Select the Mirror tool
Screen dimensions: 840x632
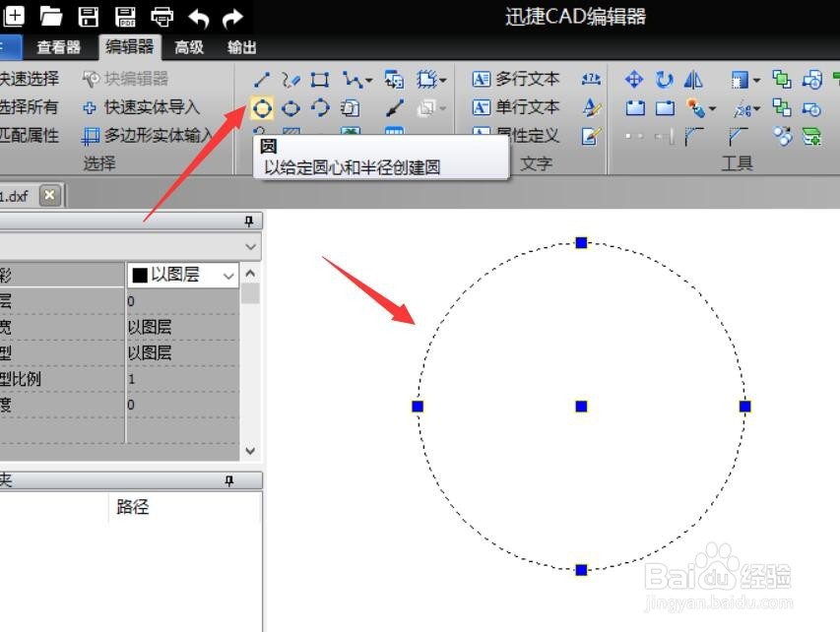693,81
